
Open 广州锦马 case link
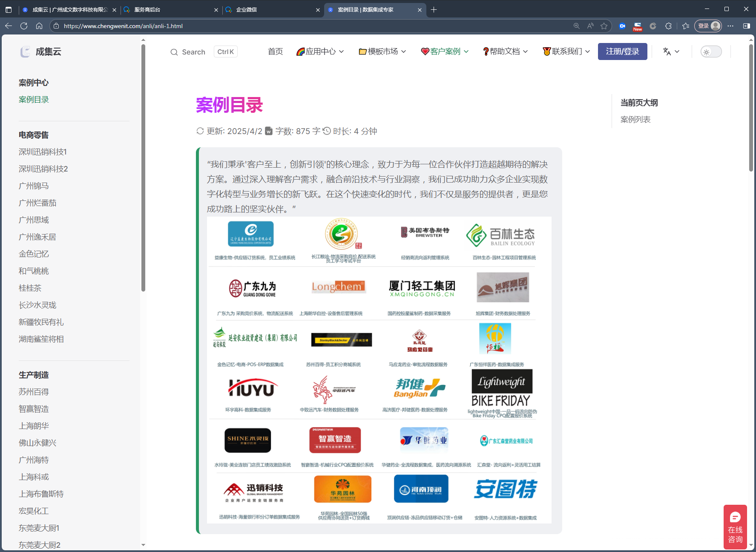(34, 186)
